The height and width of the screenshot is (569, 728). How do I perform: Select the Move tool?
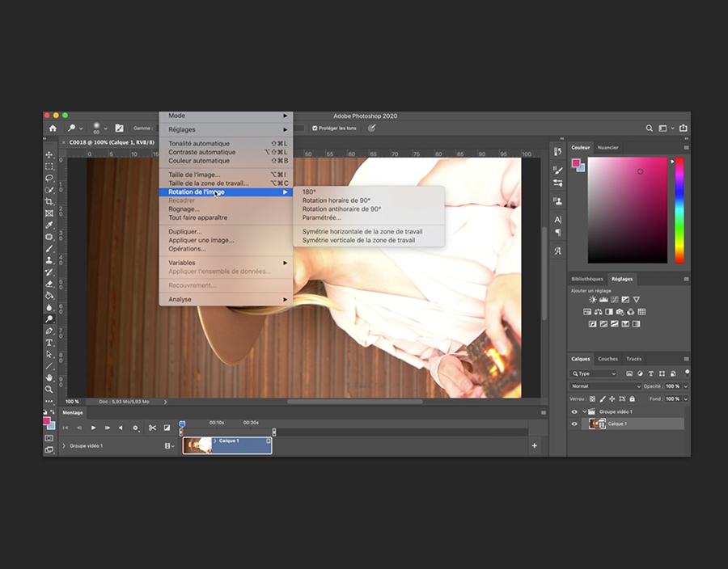[49, 154]
